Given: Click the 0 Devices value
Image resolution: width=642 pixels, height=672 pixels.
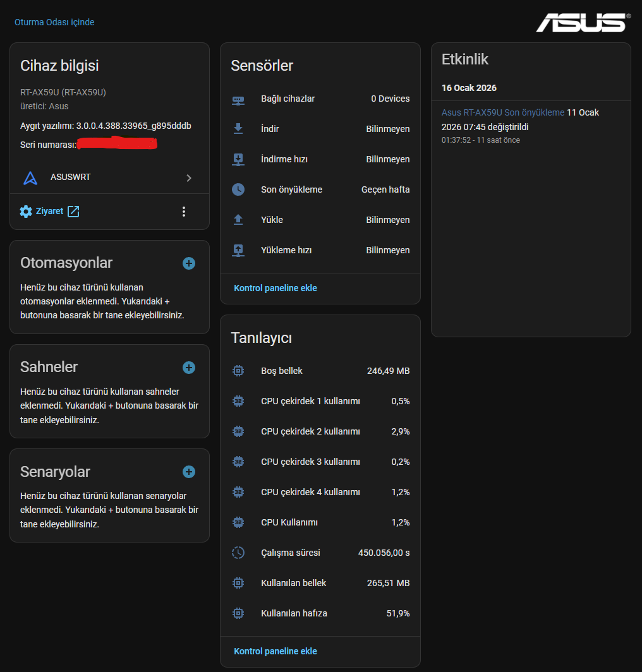Looking at the screenshot, I should (x=391, y=99).
